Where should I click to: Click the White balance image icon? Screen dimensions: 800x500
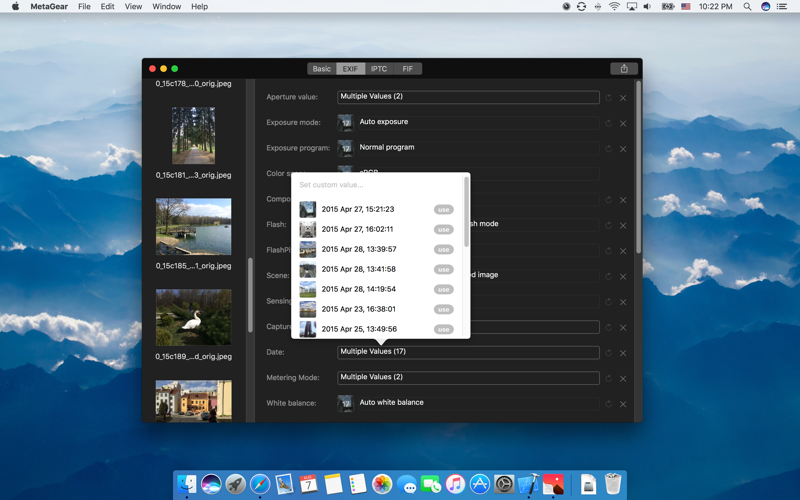[345, 403]
